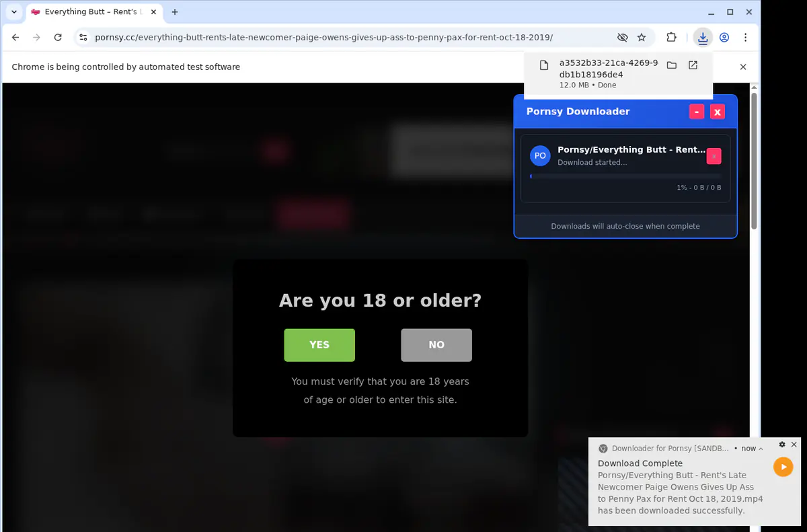Image resolution: width=807 pixels, height=532 pixels.
Task: Dismiss the automated test software infobar
Action: pos(743,67)
